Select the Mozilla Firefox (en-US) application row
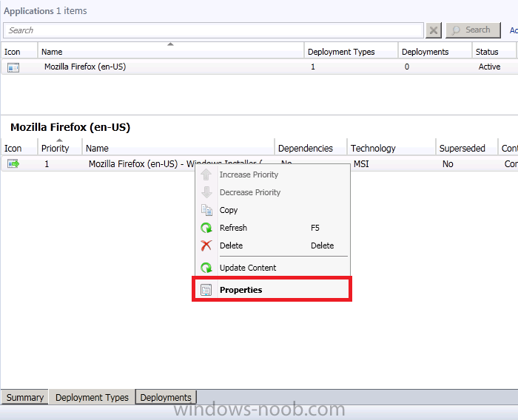The width and height of the screenshot is (518, 420). tap(259, 67)
